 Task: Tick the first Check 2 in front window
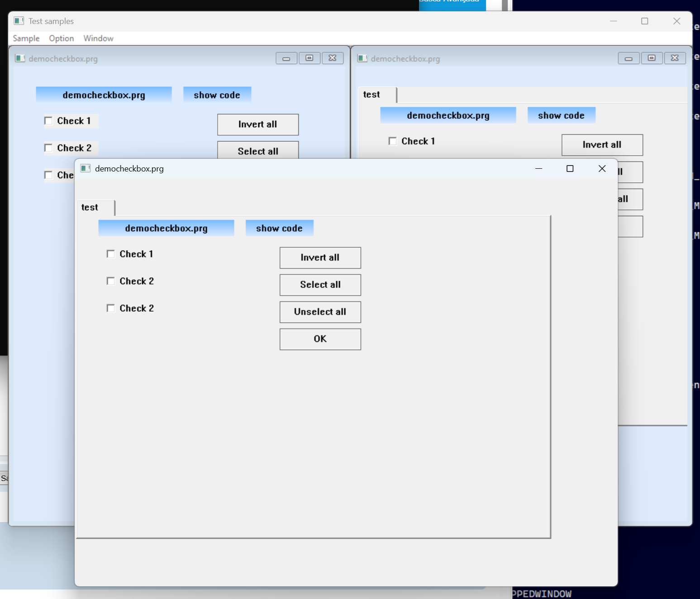click(x=110, y=281)
